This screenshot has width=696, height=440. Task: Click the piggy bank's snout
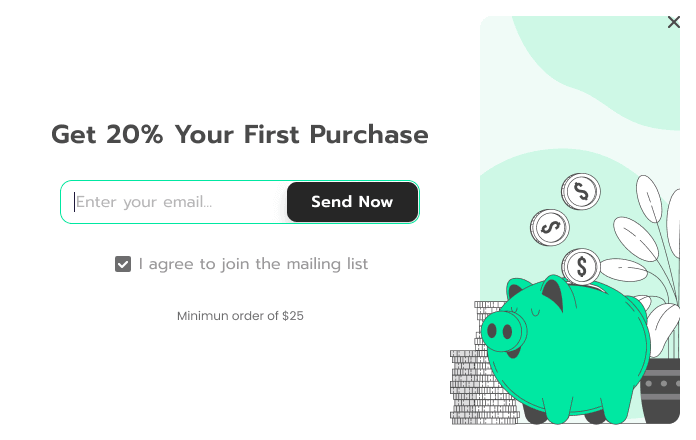coord(502,331)
